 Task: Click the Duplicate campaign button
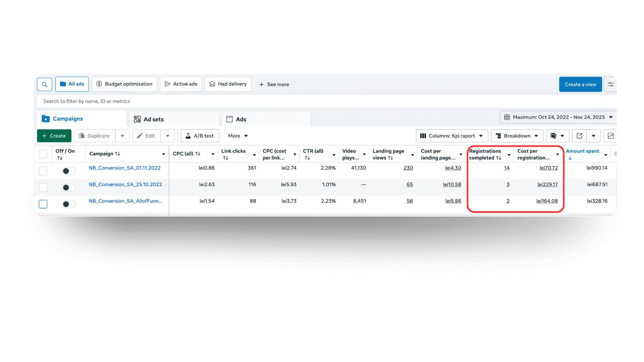[95, 136]
